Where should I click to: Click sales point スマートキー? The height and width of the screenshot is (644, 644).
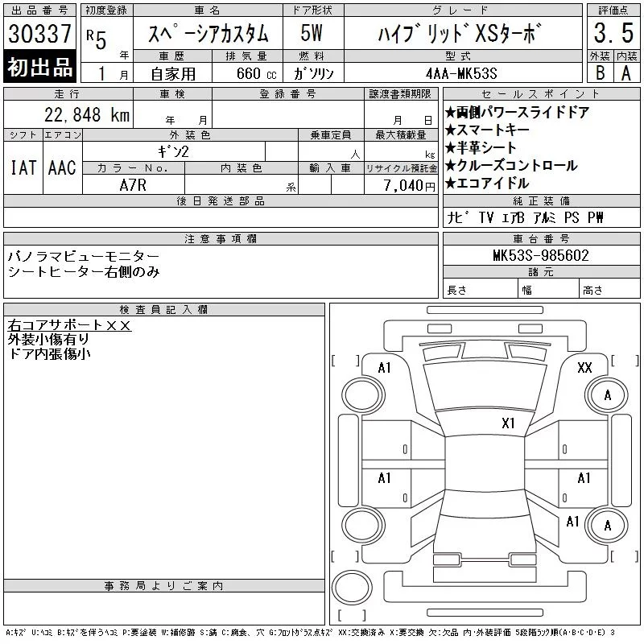(x=487, y=130)
